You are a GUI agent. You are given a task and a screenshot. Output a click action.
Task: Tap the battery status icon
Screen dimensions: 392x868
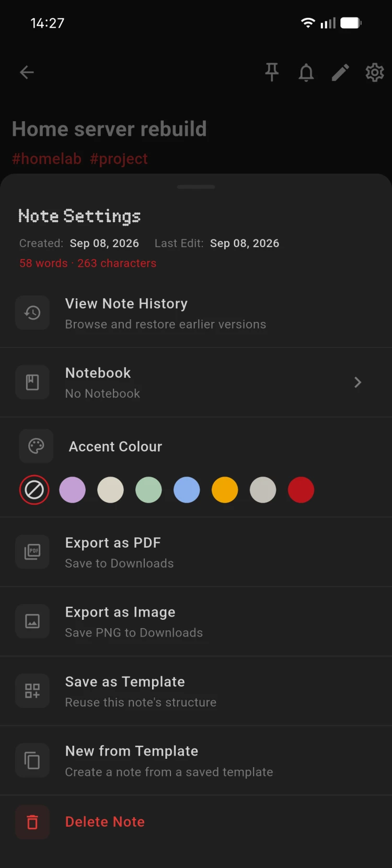click(x=351, y=23)
